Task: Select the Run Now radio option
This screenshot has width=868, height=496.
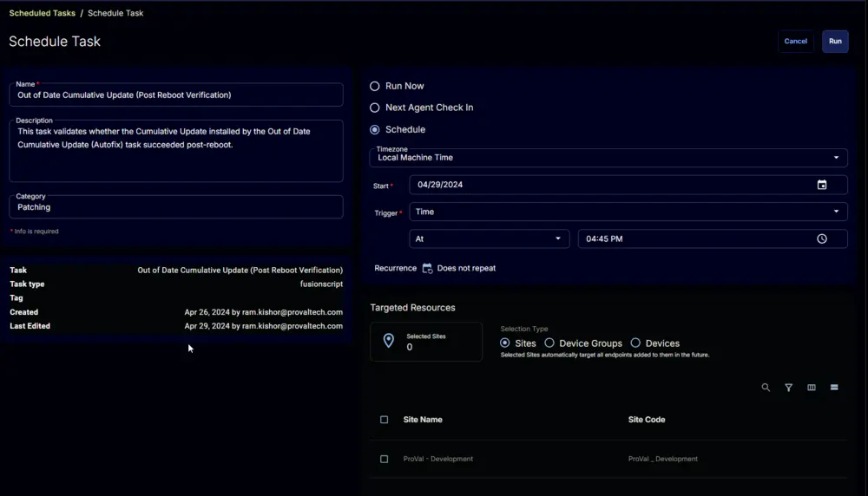Action: [375, 86]
